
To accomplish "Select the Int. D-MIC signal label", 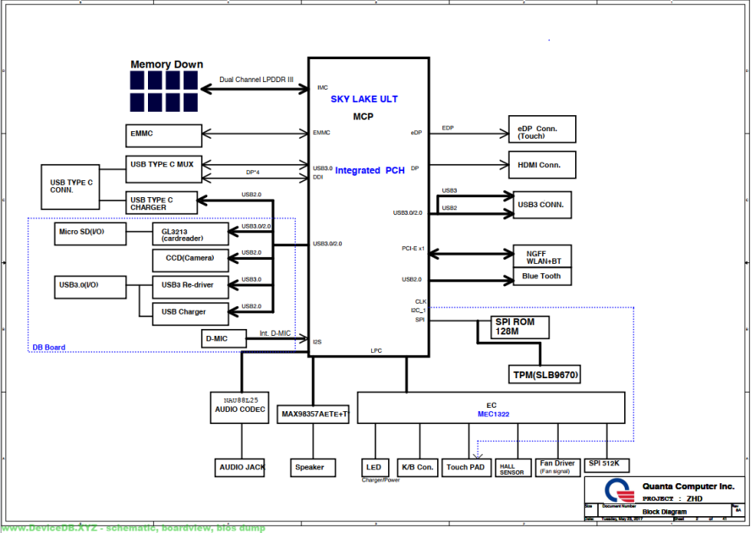I will pyautogui.click(x=275, y=333).
